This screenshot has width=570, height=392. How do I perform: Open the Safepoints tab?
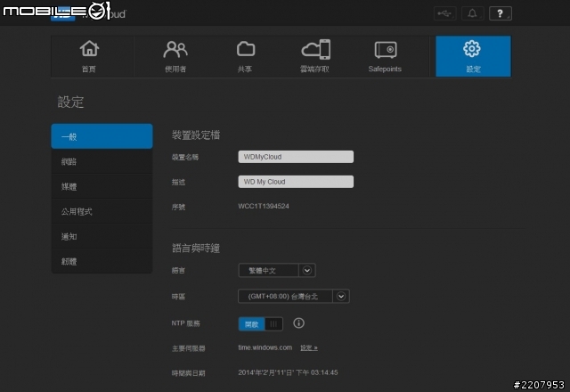click(x=385, y=56)
